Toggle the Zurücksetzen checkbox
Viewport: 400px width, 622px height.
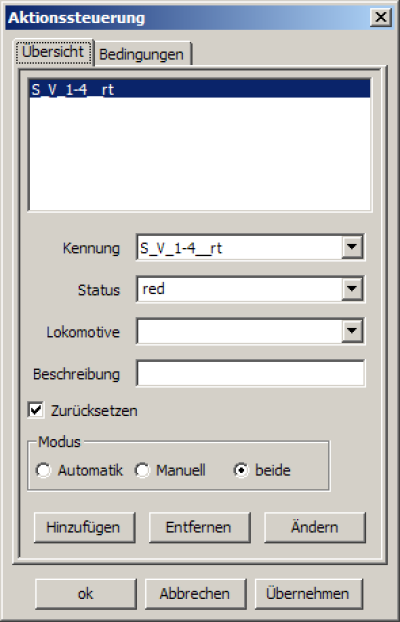[x=36, y=410]
